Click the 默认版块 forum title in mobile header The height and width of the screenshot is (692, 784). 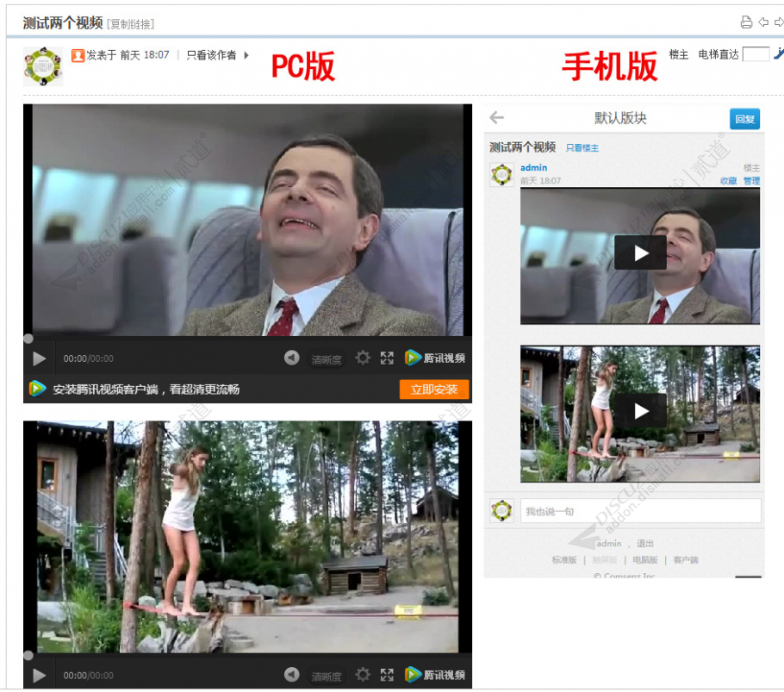click(620, 119)
